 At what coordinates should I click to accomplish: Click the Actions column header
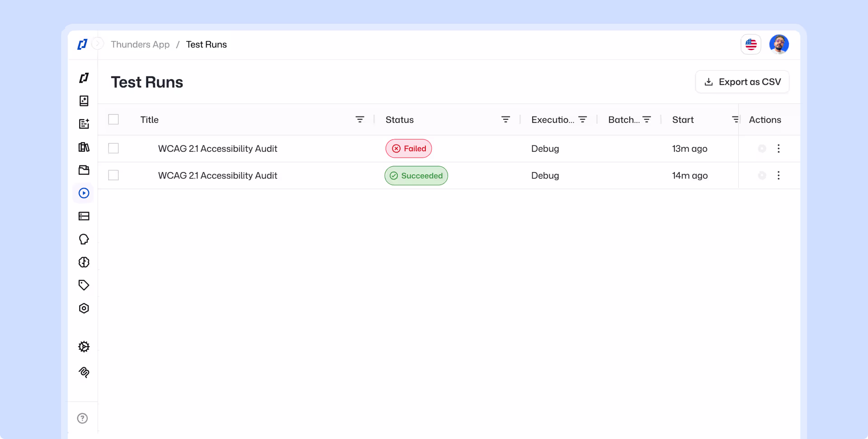point(765,120)
